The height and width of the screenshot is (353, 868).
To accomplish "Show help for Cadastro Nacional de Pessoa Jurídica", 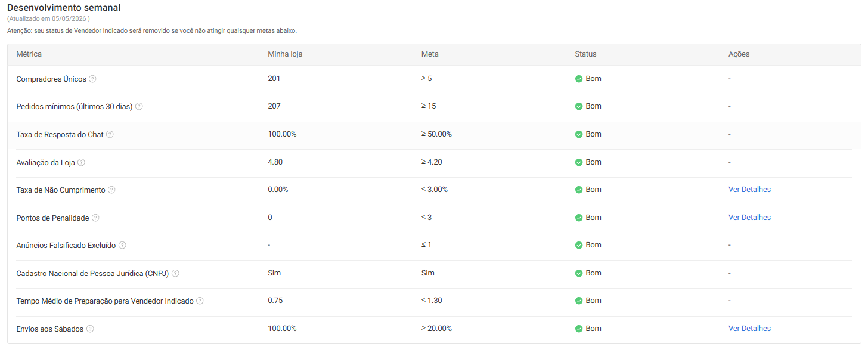I will 175,273.
